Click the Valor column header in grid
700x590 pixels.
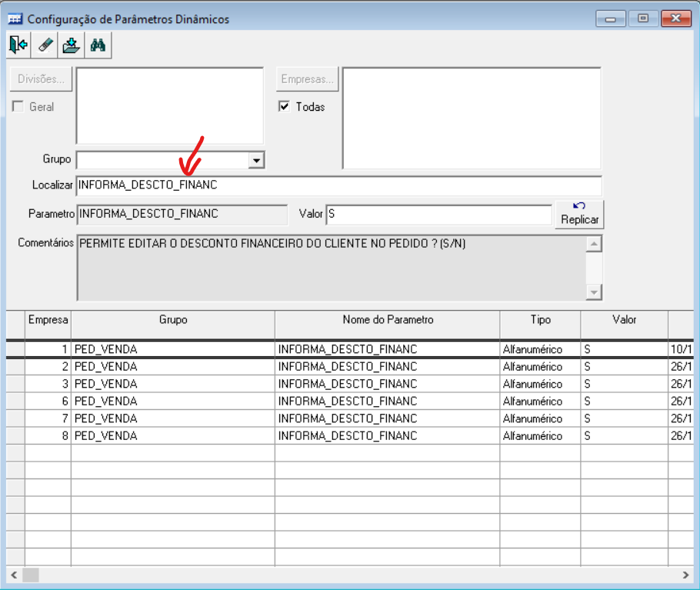point(624,325)
